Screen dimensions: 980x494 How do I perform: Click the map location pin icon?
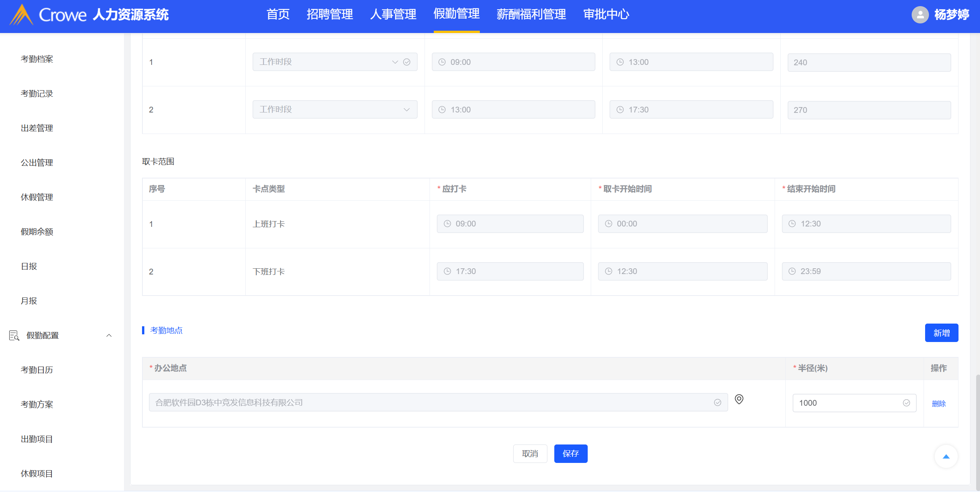[739, 399]
